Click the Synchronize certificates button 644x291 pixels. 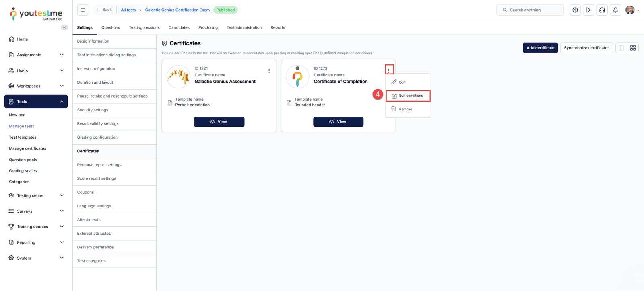tap(586, 48)
